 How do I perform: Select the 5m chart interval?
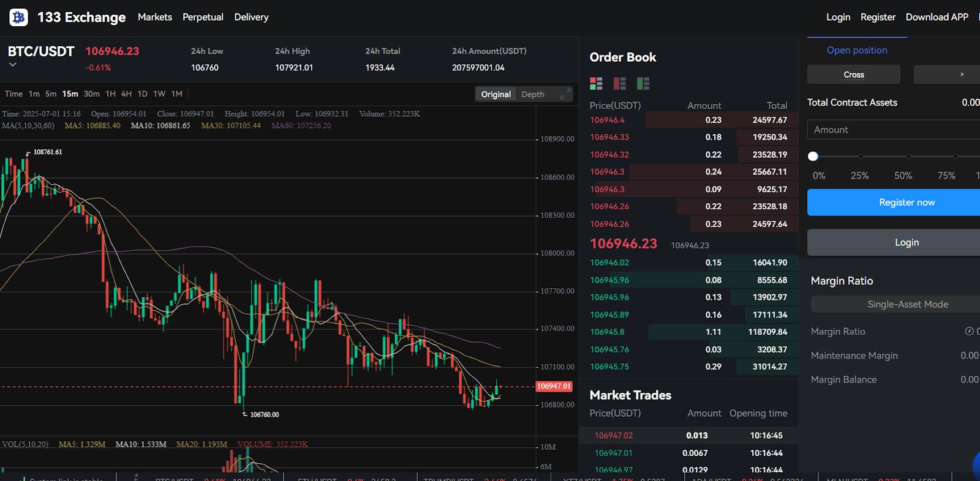[x=51, y=94]
